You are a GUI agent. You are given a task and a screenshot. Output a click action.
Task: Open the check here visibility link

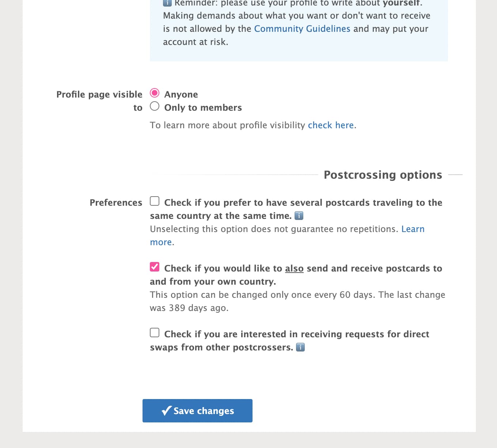point(331,125)
